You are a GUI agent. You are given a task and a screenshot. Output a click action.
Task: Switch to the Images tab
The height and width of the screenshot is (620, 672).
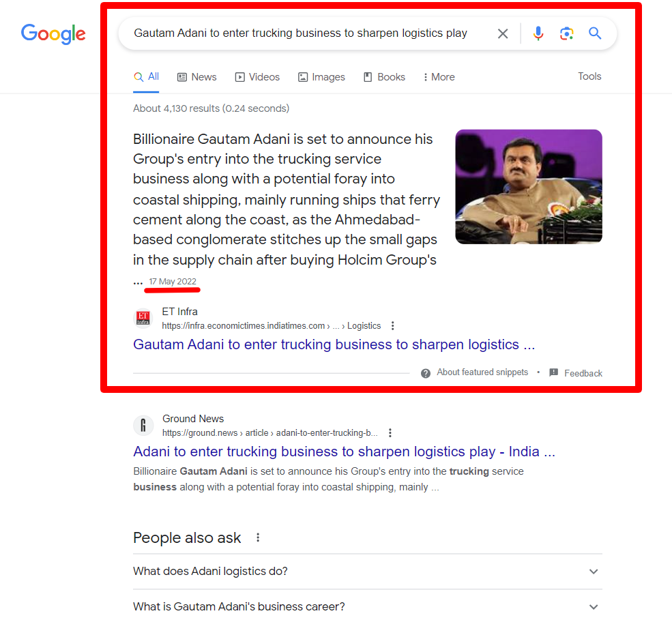point(321,77)
